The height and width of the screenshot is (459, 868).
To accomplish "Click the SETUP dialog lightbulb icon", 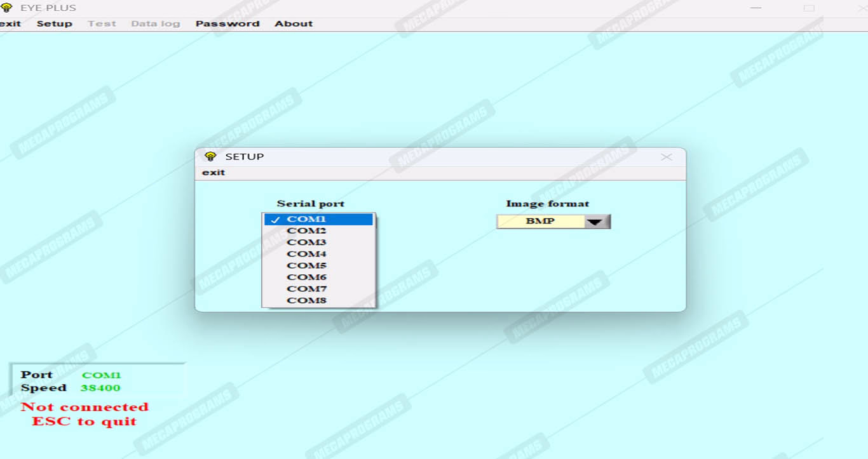I will pos(210,156).
